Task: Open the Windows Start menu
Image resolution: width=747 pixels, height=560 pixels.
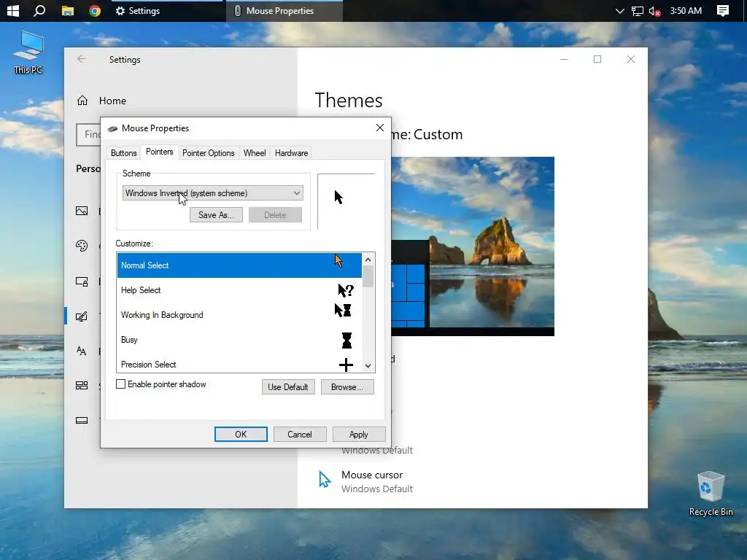Action: [13, 10]
